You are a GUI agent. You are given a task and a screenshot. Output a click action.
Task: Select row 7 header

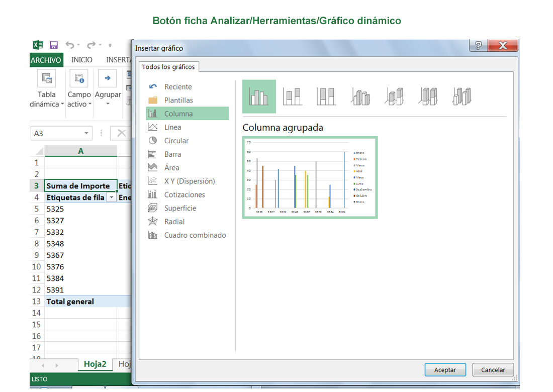37,232
